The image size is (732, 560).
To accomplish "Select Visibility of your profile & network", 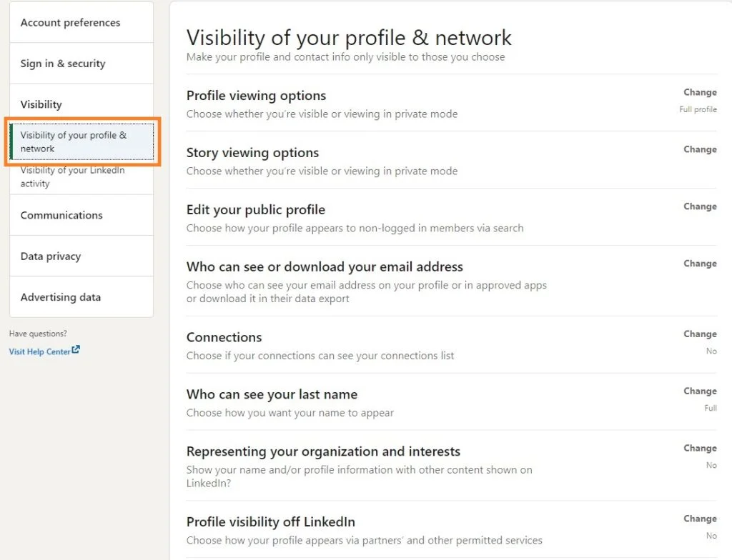I will (x=74, y=141).
